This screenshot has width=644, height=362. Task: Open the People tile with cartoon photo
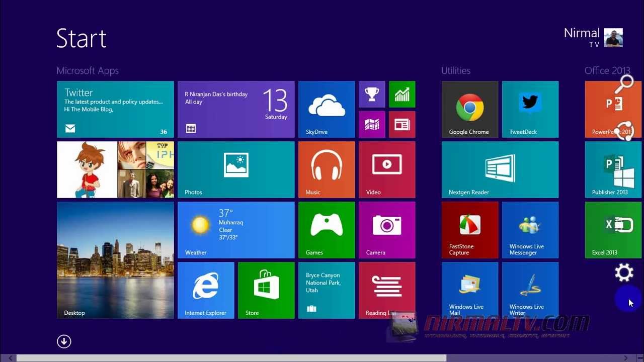[x=115, y=169]
